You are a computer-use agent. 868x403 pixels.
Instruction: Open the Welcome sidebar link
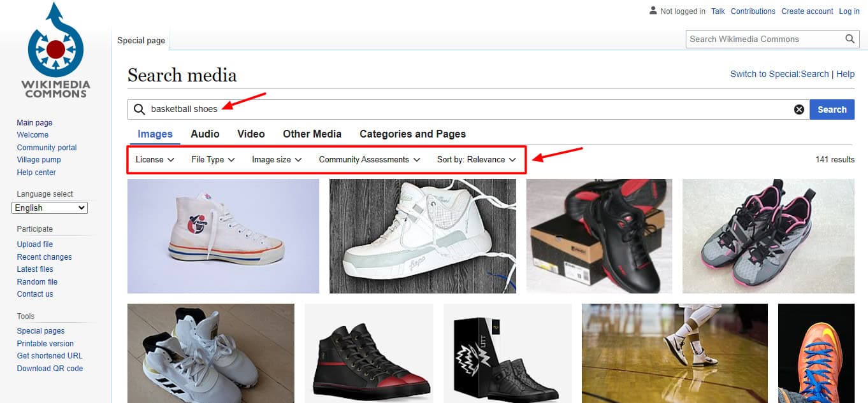point(33,135)
